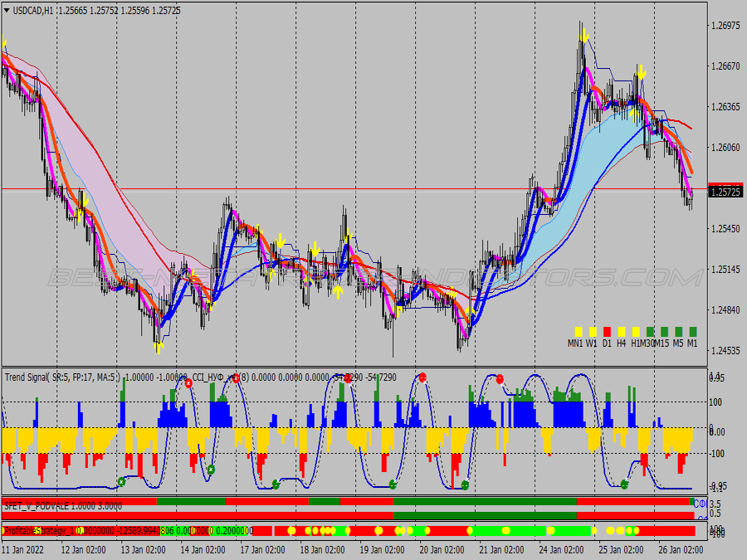747x560 pixels.
Task: Select the yellow W1 timeframe square
Action: tap(593, 332)
